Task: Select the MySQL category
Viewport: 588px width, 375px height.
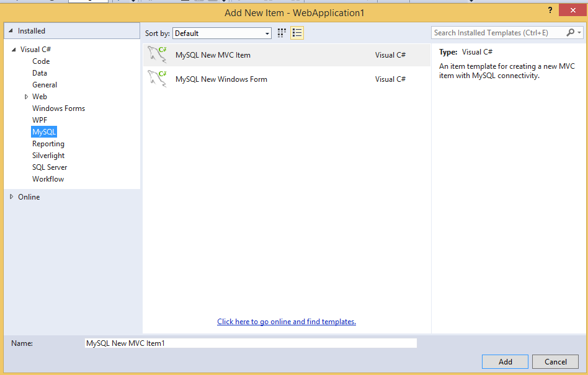Action: pyautogui.click(x=44, y=132)
